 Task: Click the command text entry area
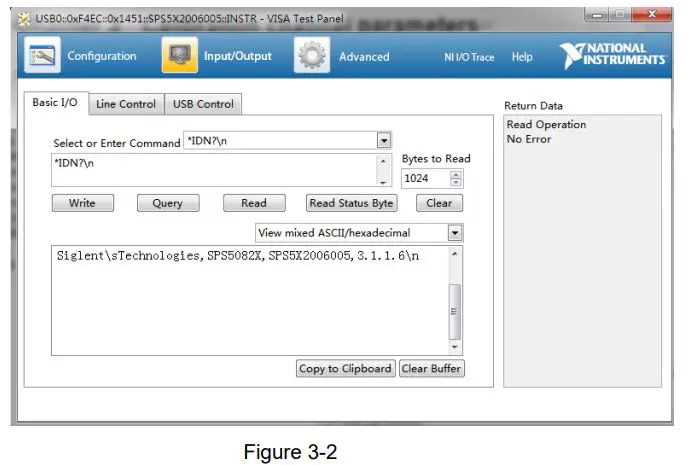(214, 170)
